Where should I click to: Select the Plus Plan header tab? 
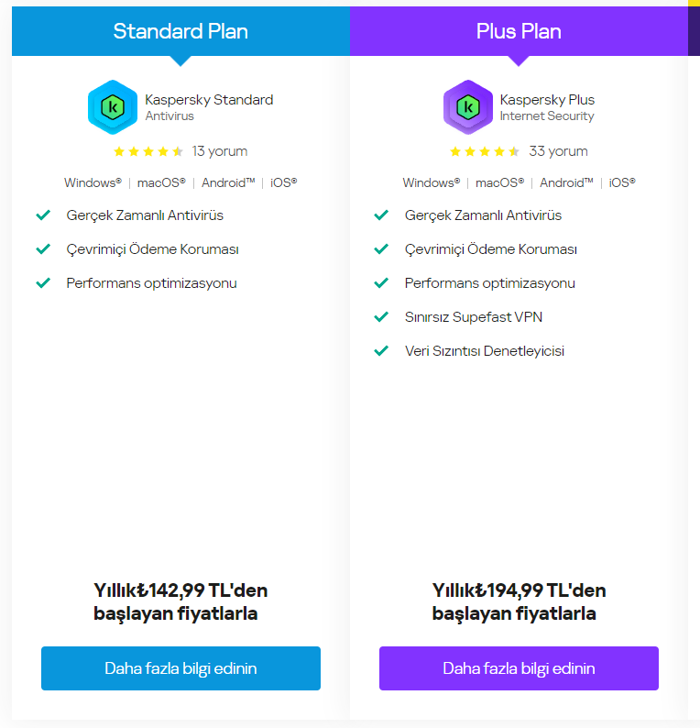(x=519, y=31)
